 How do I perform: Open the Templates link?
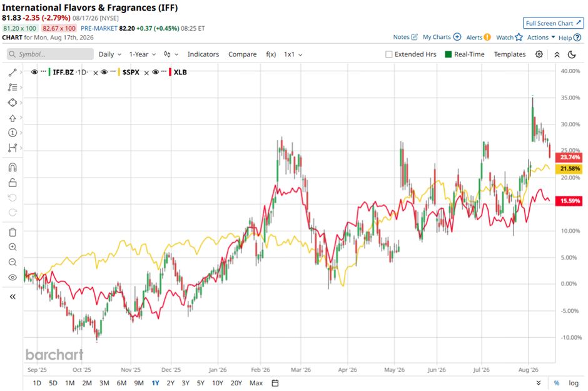pos(510,54)
